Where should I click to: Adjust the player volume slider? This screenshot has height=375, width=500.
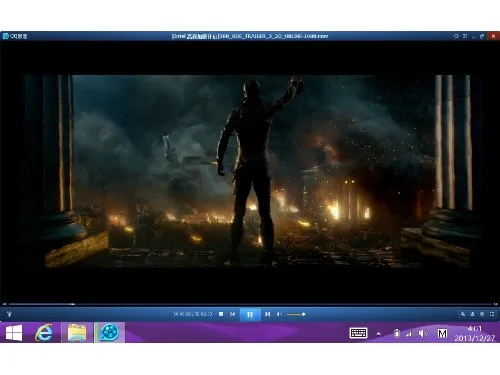pos(296,314)
